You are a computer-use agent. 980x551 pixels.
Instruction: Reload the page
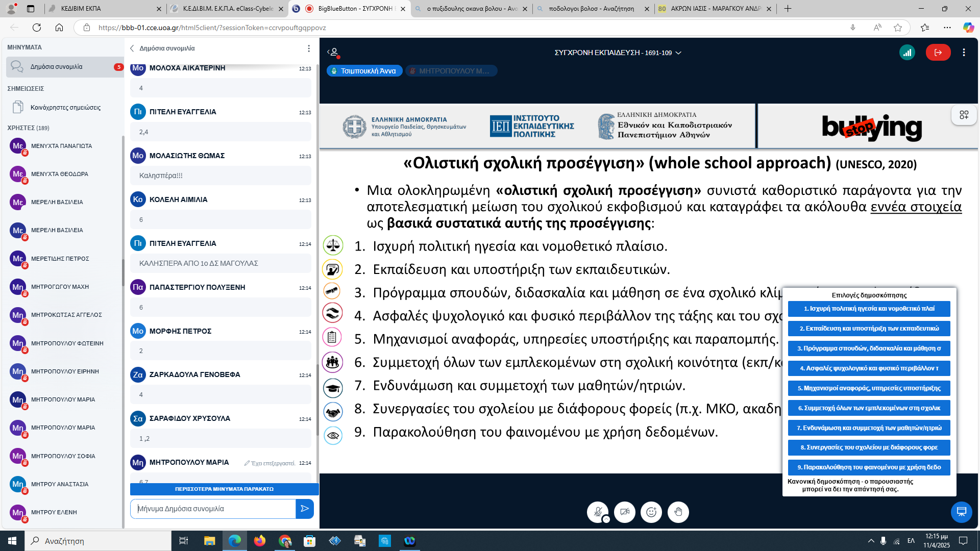tap(37, 28)
